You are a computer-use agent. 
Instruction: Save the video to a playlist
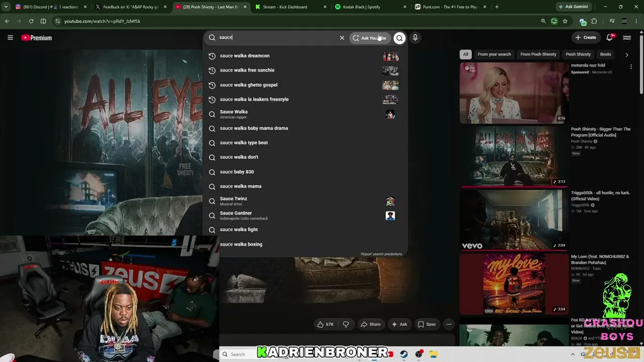427,324
